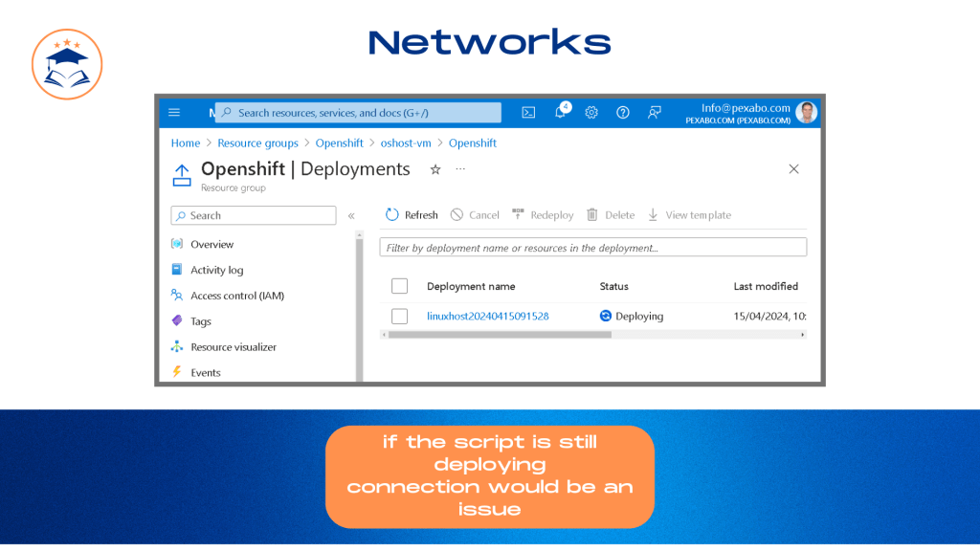Click Refresh in deployments toolbar

412,215
